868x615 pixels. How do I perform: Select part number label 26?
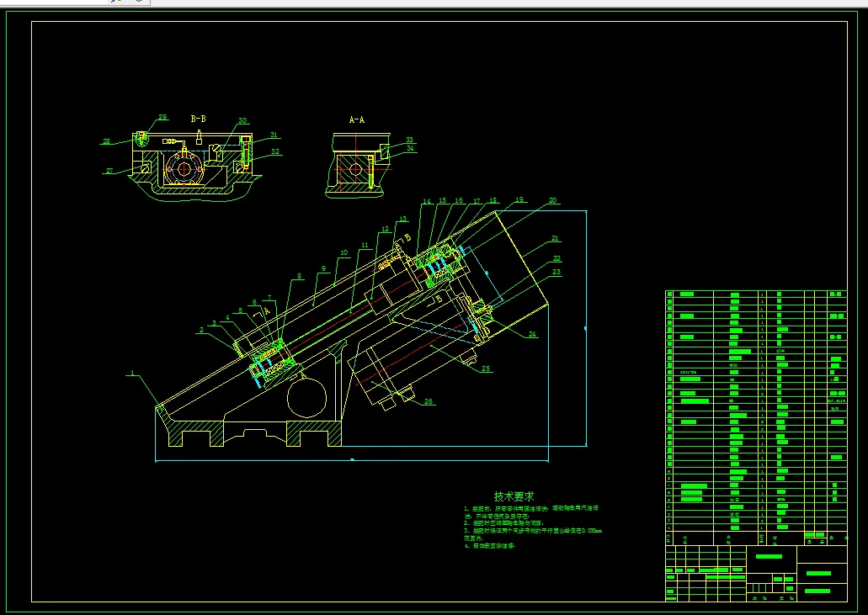[x=429, y=401]
